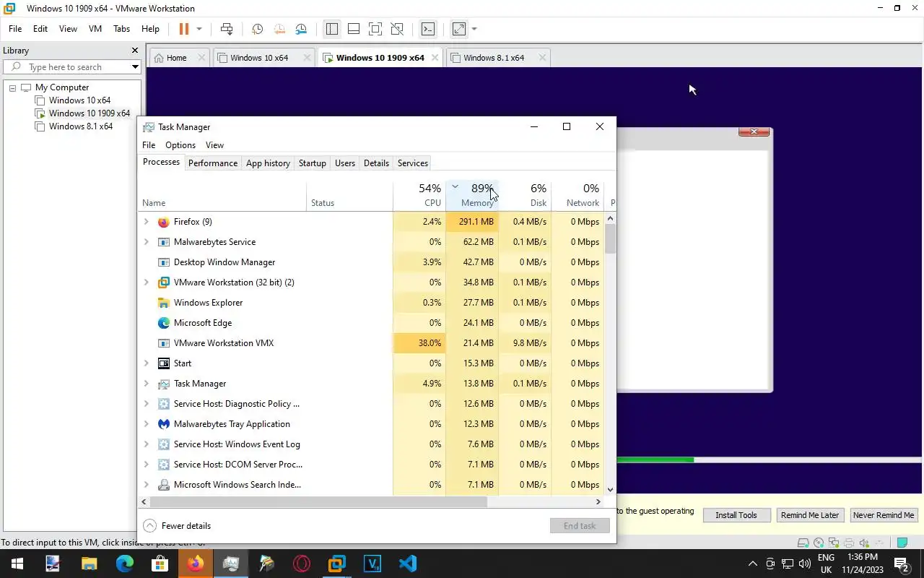Open Firefox from the host taskbar
Viewport: 924px width, 578px height.
click(x=196, y=564)
